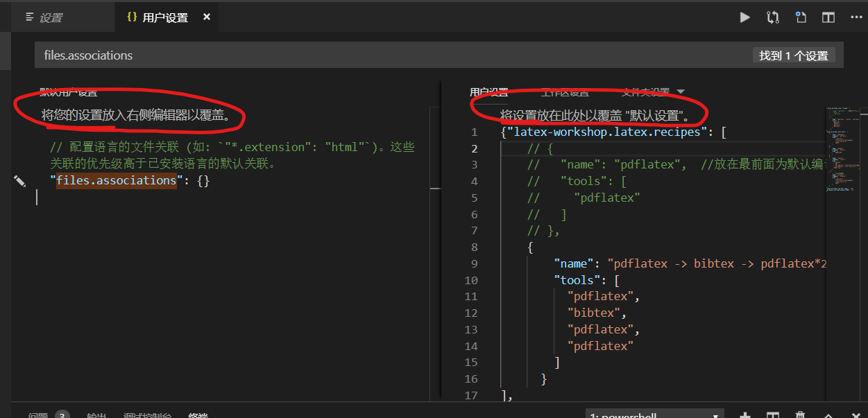Click the pencil edit icon beside files.associations
Image resolution: width=868 pixels, height=418 pixels.
pos(19,181)
